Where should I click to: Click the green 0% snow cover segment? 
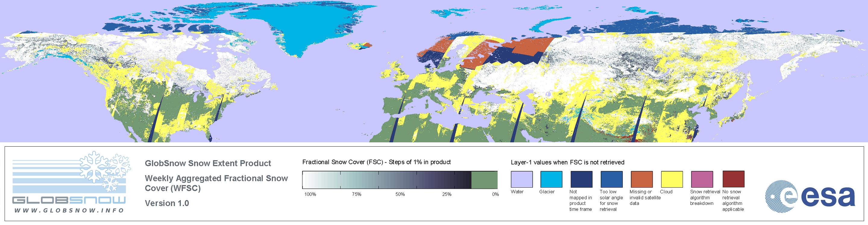coord(484,180)
